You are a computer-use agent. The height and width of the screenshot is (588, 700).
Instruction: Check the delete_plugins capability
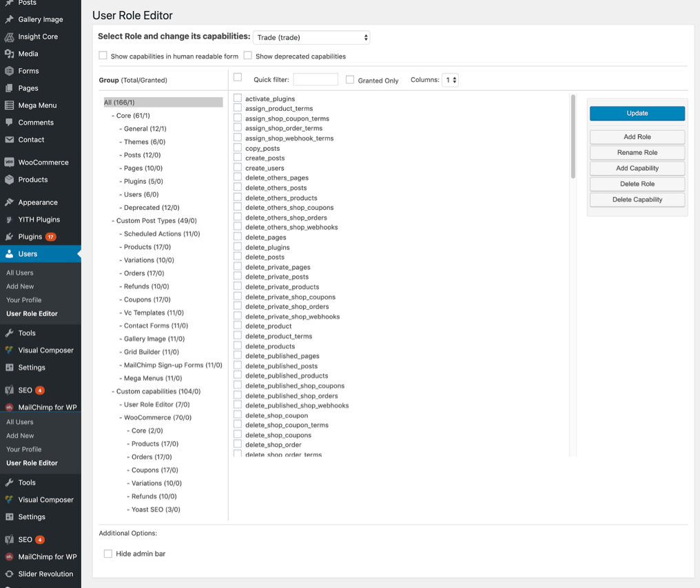click(238, 246)
